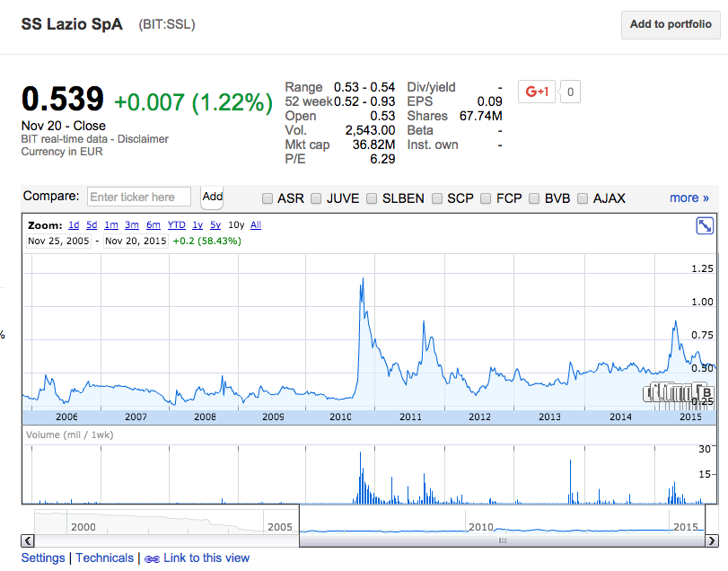Open Technicals link

click(104, 558)
